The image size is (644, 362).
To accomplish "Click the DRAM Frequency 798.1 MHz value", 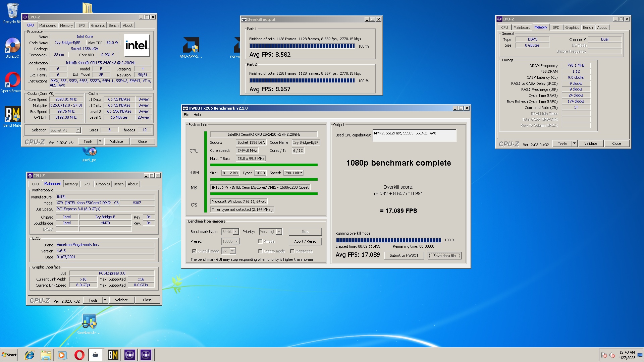I will pos(576,66).
